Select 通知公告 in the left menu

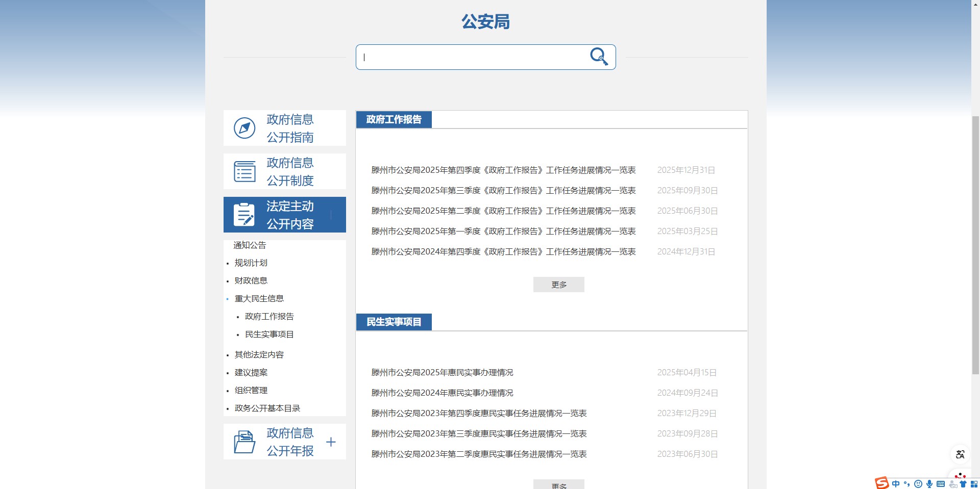point(249,245)
